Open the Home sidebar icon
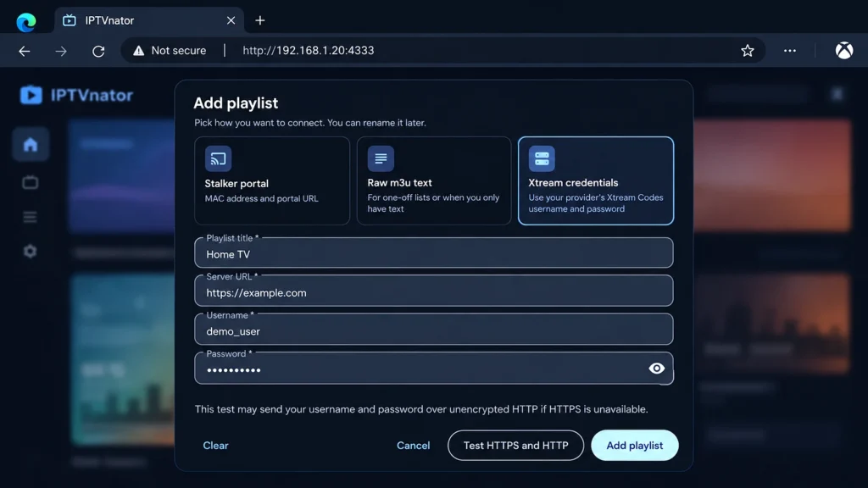The height and width of the screenshot is (488, 868). 31,145
